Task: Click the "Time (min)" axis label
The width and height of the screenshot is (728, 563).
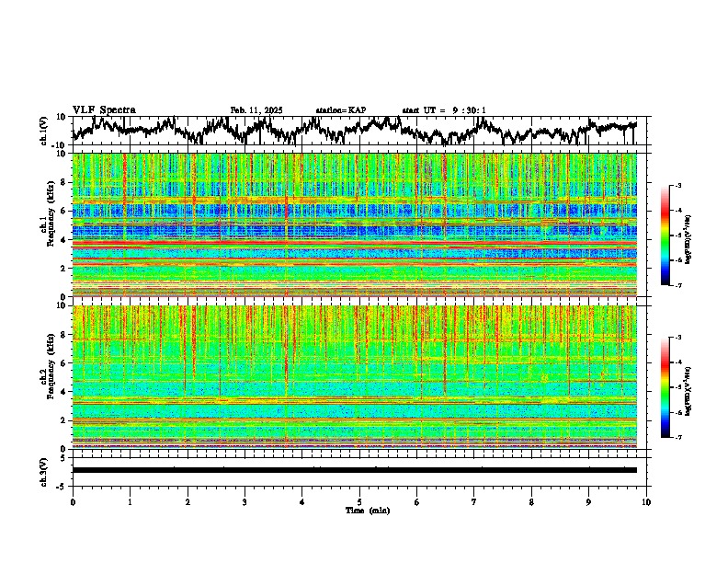Action: tap(368, 511)
